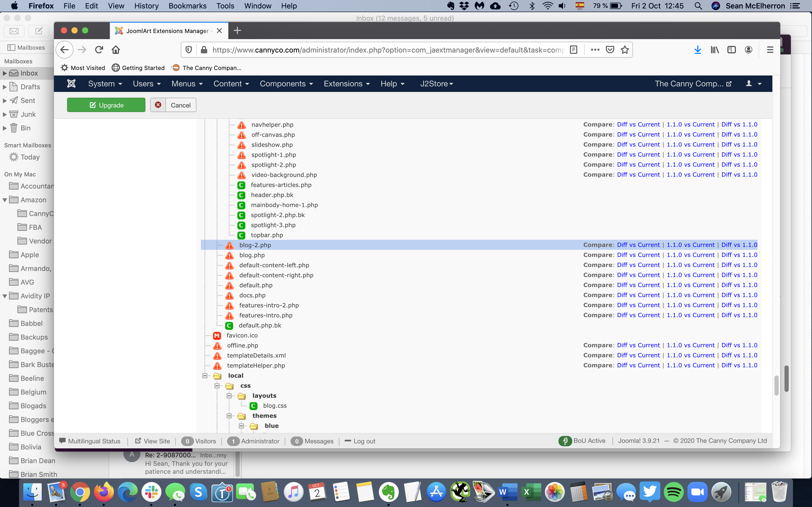The image size is (812, 507).
Task: Click the Firefox home icon
Action: point(116,50)
